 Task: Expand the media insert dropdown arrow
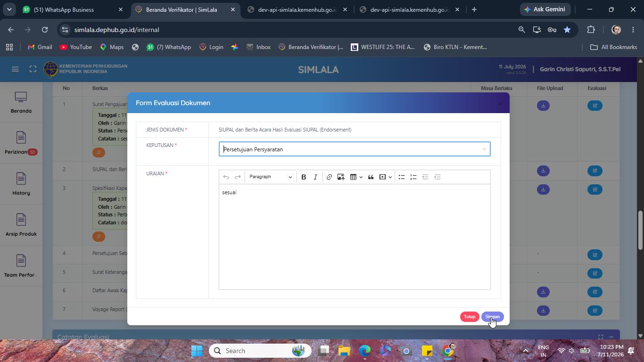coord(390,177)
